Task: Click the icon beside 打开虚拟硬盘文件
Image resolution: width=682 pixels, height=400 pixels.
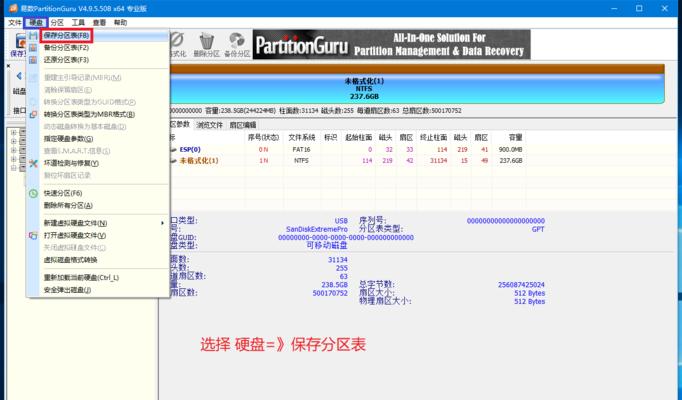Action: coord(33,236)
